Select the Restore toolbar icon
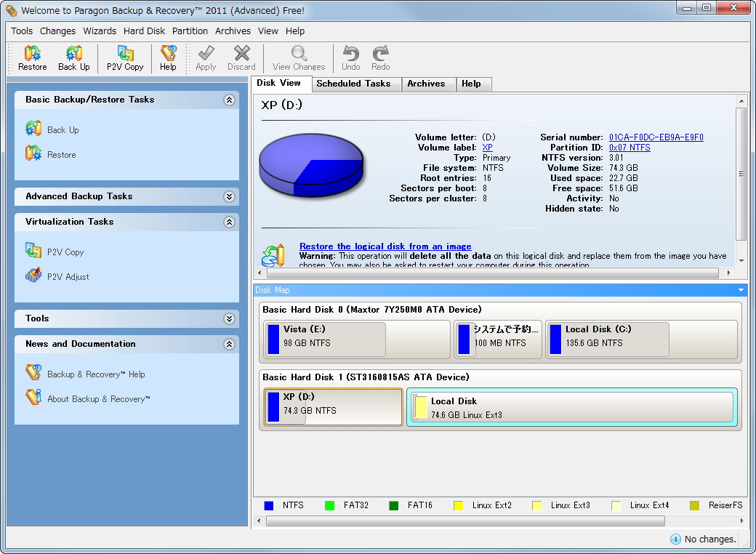This screenshot has width=756, height=554. tap(32, 57)
